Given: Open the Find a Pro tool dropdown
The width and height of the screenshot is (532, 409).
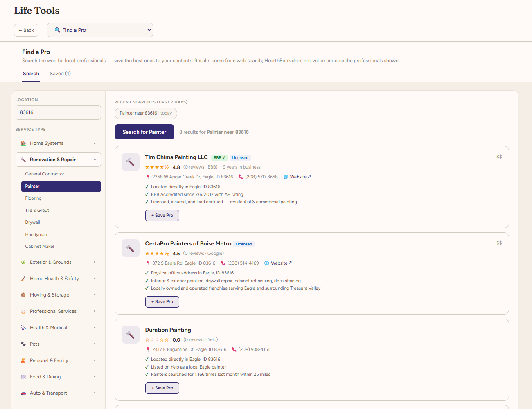Looking at the screenshot, I should coord(100,30).
